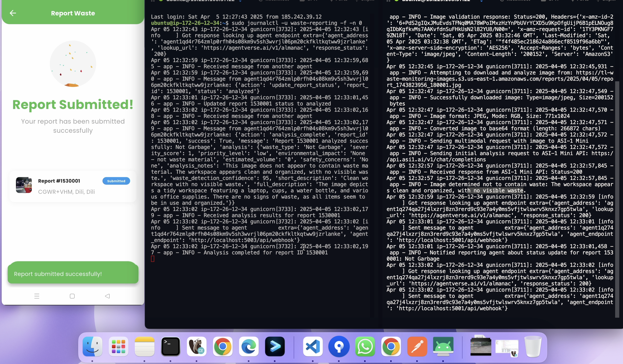
Task: Tap the back arrow in Report Waste header
Action: [13, 13]
